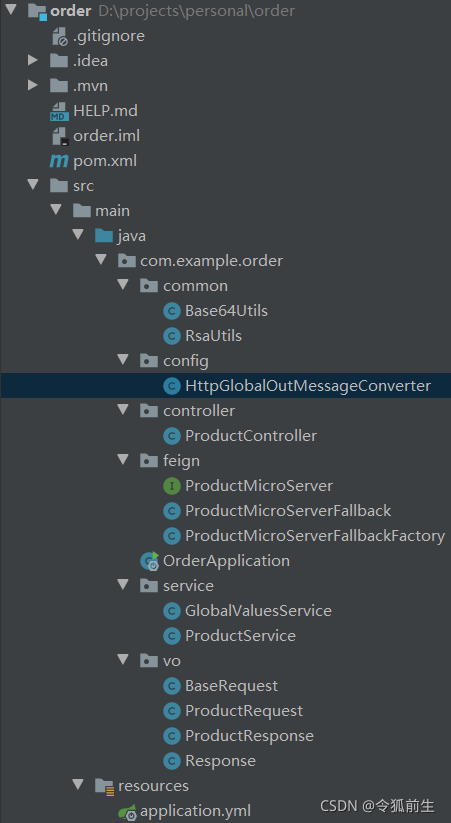Screen dimensions: 451x823
Task: Expand the .idea folder arrow
Action: (x=33, y=60)
